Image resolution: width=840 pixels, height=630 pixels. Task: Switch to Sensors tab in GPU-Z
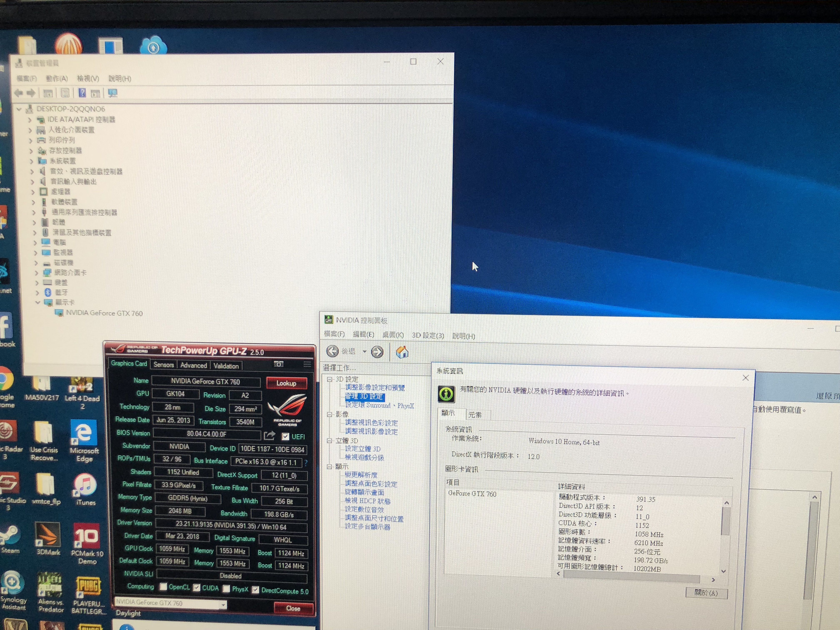(164, 365)
